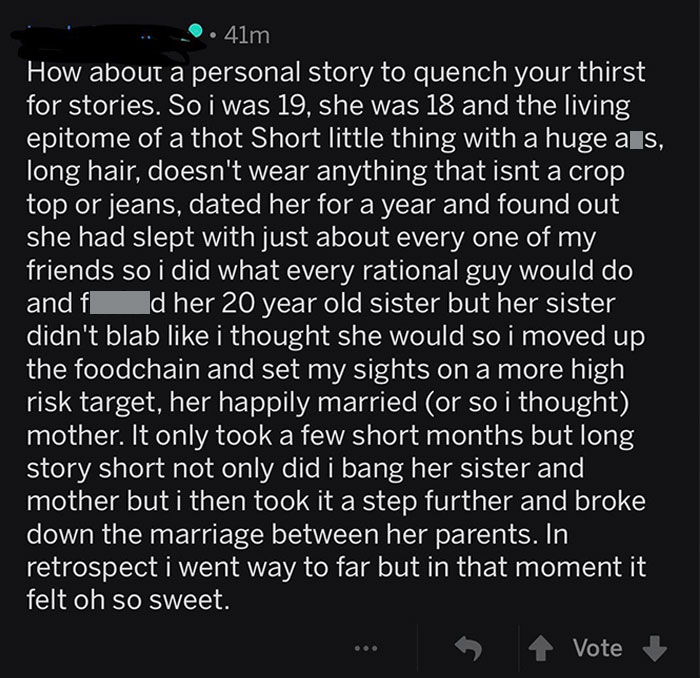The height and width of the screenshot is (678, 700).
Task: Click the teal online status dot
Action: tap(195, 31)
